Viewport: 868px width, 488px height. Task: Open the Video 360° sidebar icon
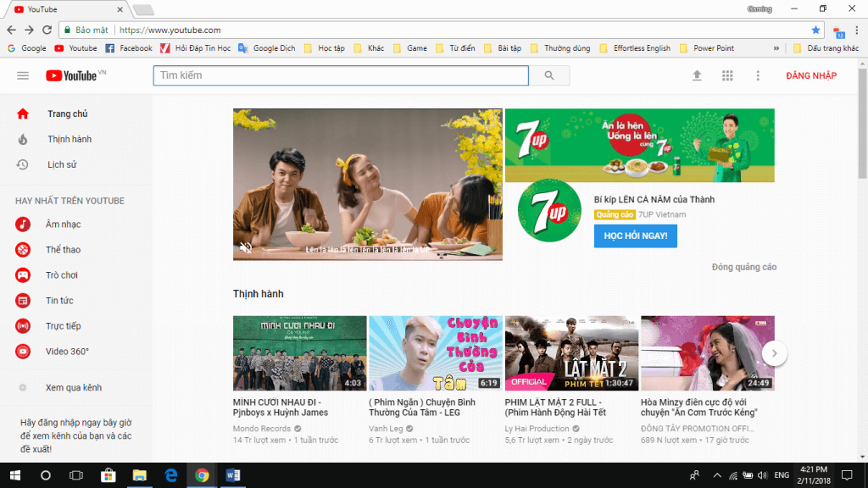tap(24, 351)
